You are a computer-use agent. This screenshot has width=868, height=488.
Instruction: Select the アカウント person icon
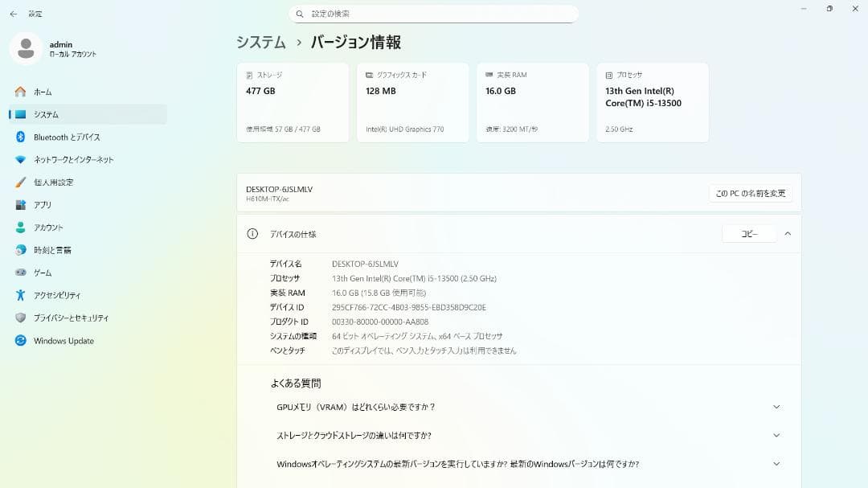click(x=16, y=227)
